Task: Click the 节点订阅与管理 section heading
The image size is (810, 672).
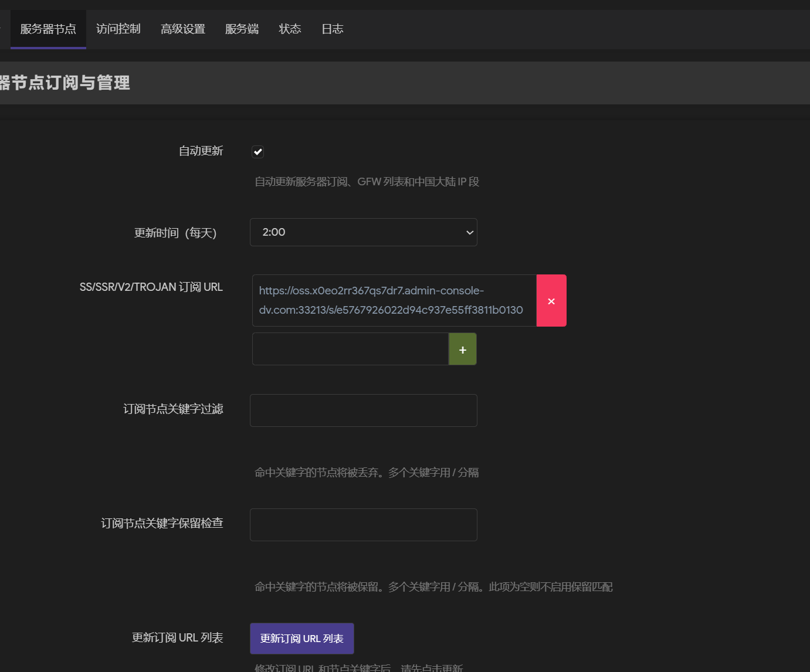Action: pos(65,83)
